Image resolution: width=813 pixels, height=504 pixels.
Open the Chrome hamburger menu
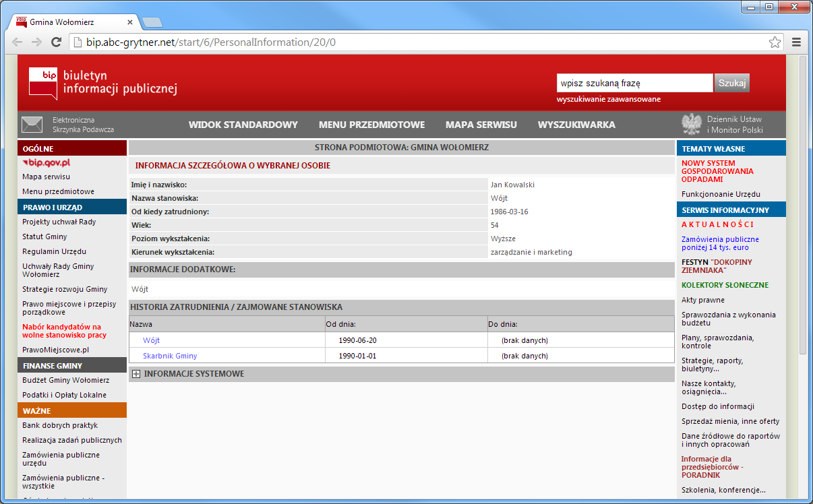796,42
